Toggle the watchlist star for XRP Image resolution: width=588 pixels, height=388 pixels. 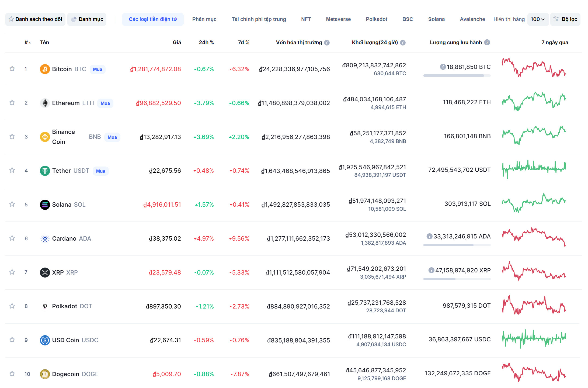(12, 272)
